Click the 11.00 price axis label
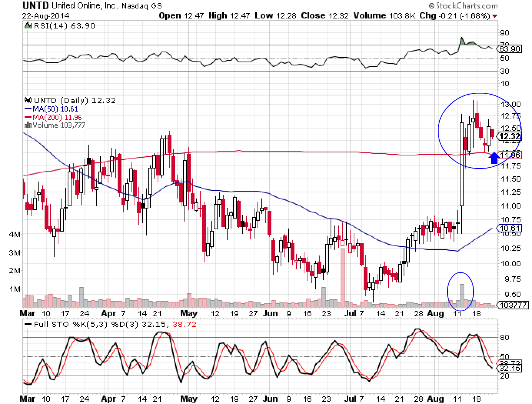This screenshot has width=532, height=404. click(x=511, y=206)
